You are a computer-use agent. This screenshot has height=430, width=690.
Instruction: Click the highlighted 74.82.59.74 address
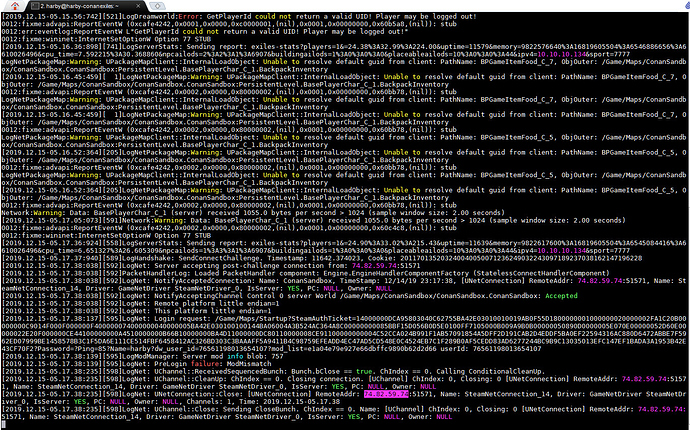[x=386, y=394]
